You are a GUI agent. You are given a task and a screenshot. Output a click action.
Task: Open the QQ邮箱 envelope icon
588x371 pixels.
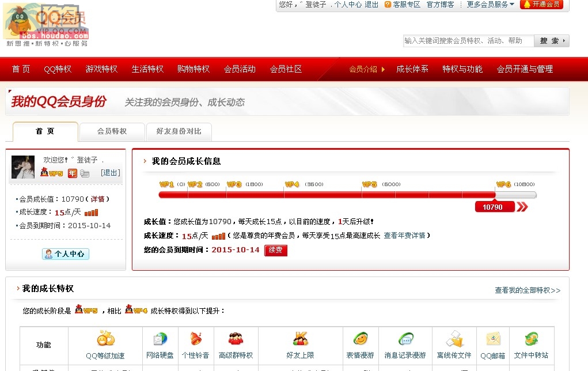[493, 339]
